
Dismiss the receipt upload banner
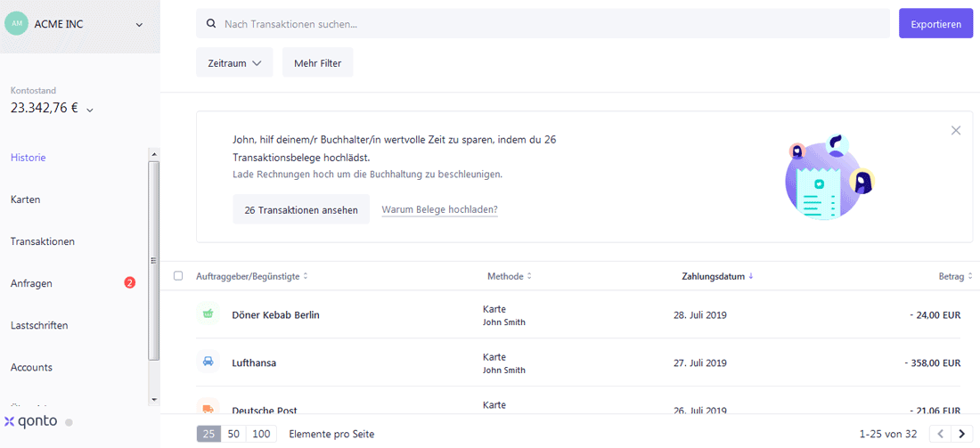956,130
